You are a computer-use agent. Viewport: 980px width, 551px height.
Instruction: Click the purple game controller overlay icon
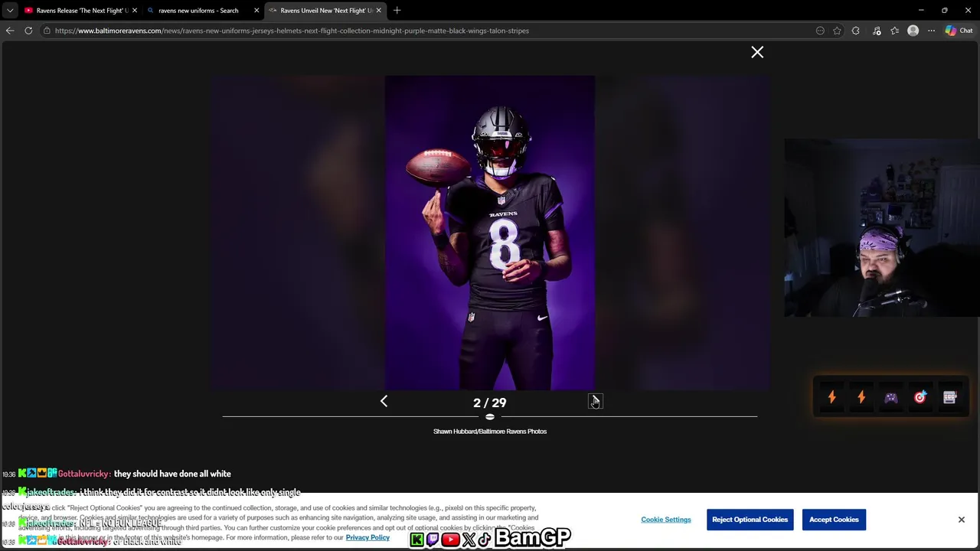click(x=891, y=397)
